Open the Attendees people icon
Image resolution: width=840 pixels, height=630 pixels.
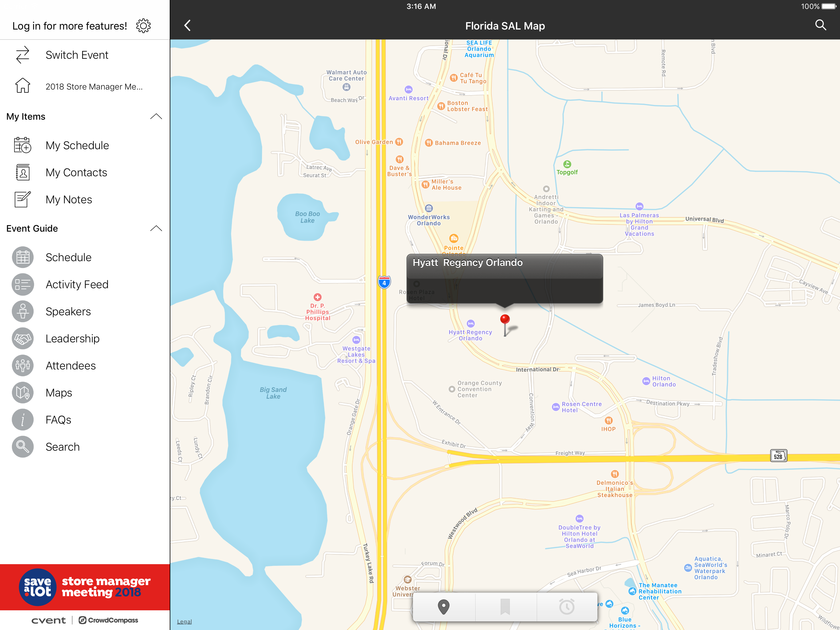23,365
